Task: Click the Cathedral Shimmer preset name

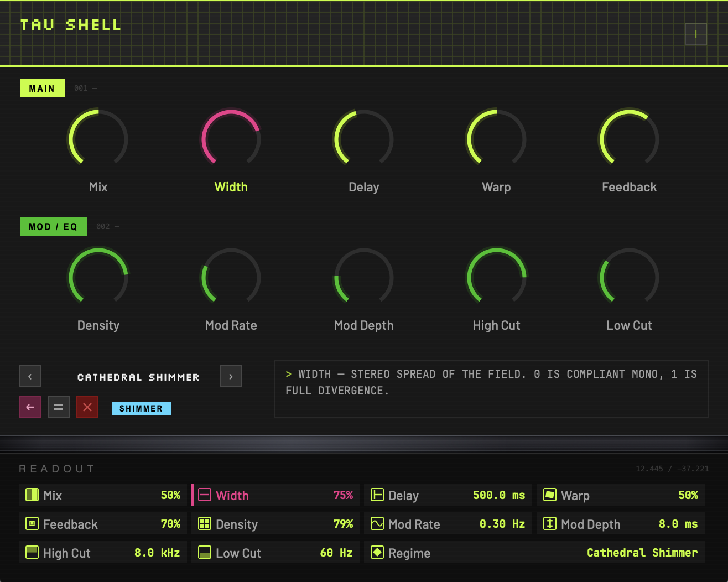Action: pos(138,377)
